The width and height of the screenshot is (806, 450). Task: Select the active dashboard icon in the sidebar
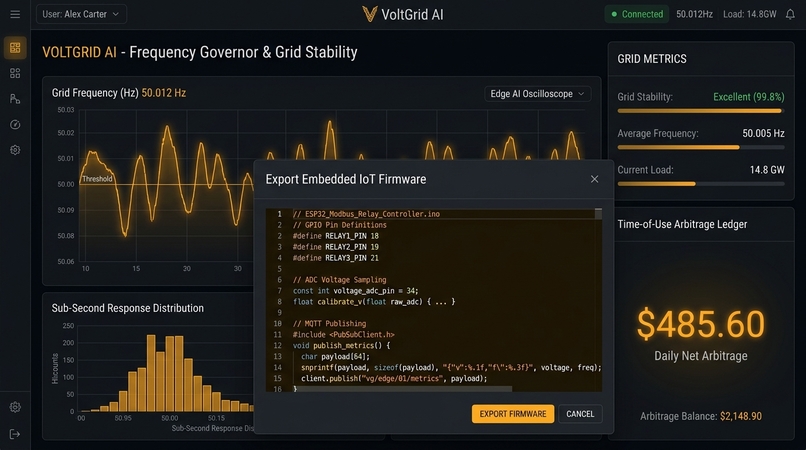click(x=15, y=48)
